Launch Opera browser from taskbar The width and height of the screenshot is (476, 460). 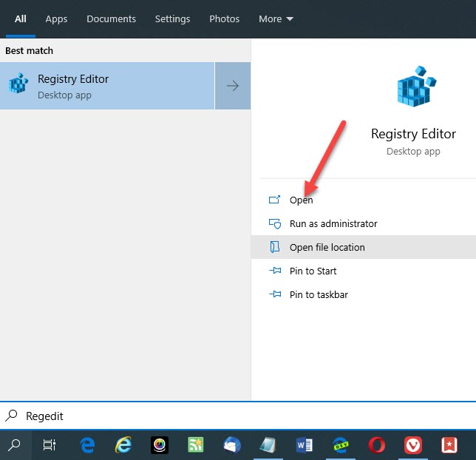point(377,445)
